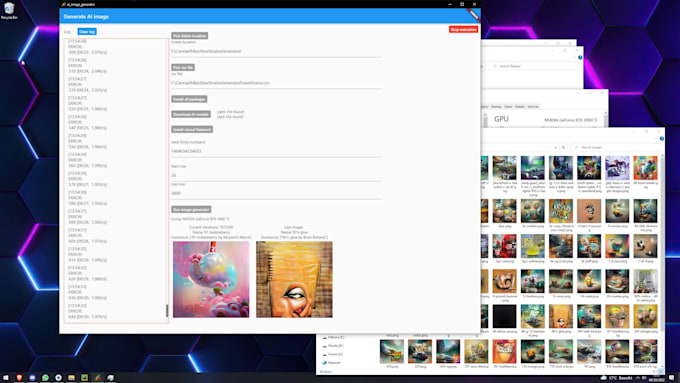Click the Pick csv file button

(x=183, y=67)
